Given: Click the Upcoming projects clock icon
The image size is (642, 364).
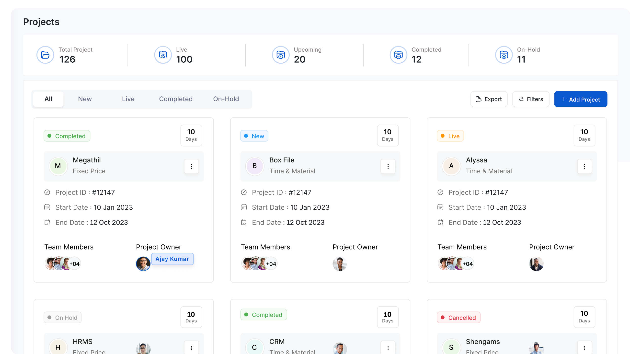Looking at the screenshot, I should pos(280,55).
